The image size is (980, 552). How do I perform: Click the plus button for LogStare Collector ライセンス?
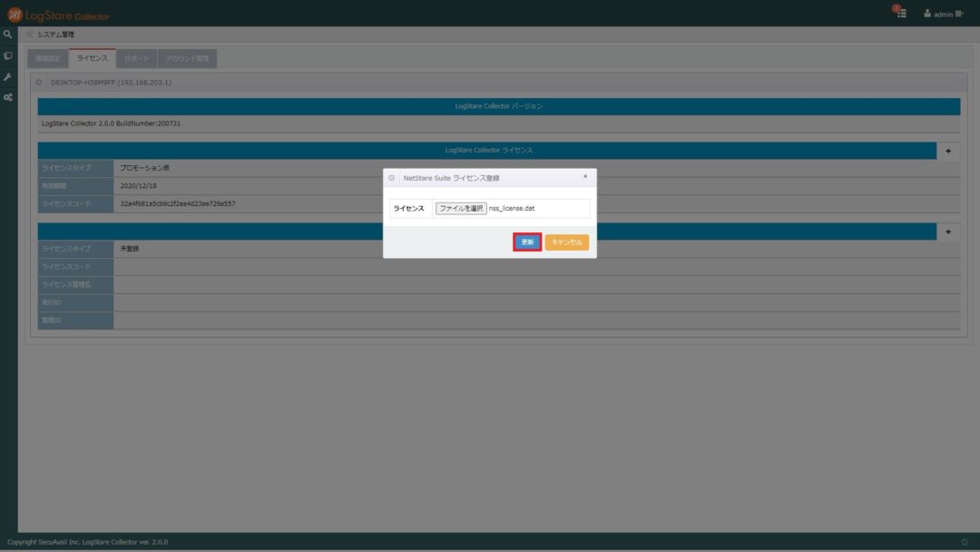(x=948, y=151)
